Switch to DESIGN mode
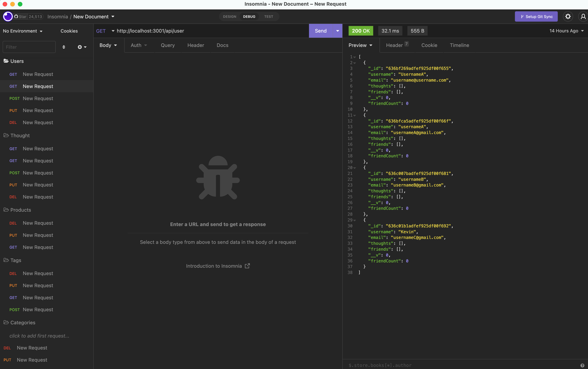 (x=229, y=16)
